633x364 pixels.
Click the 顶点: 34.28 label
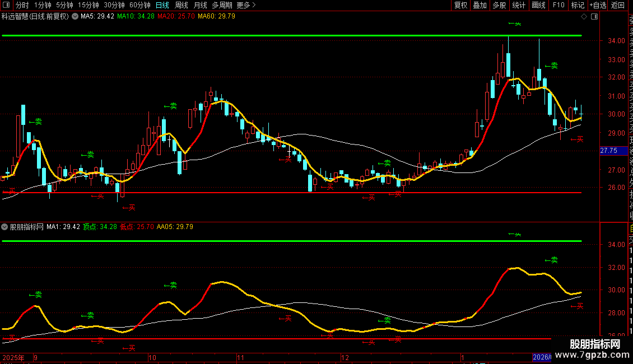(x=100, y=227)
